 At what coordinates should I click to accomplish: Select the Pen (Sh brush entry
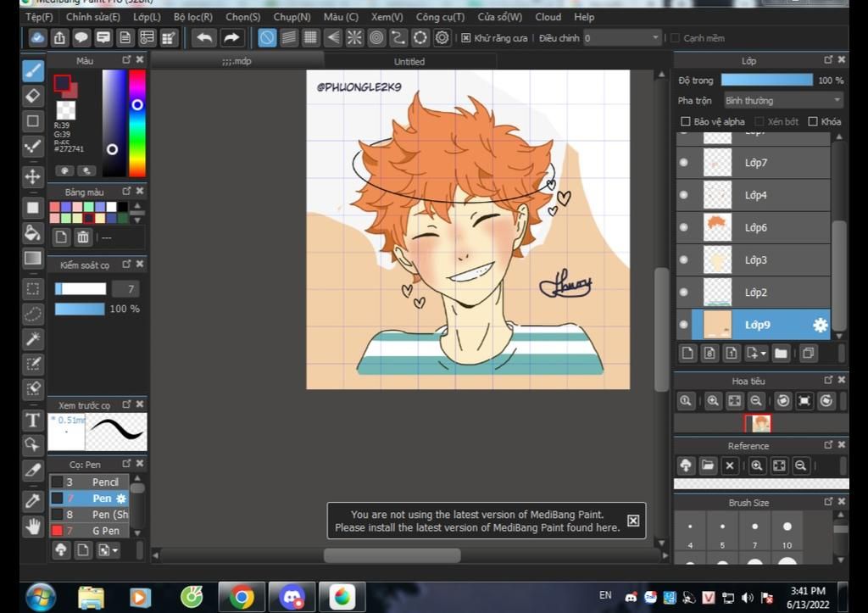pos(90,515)
